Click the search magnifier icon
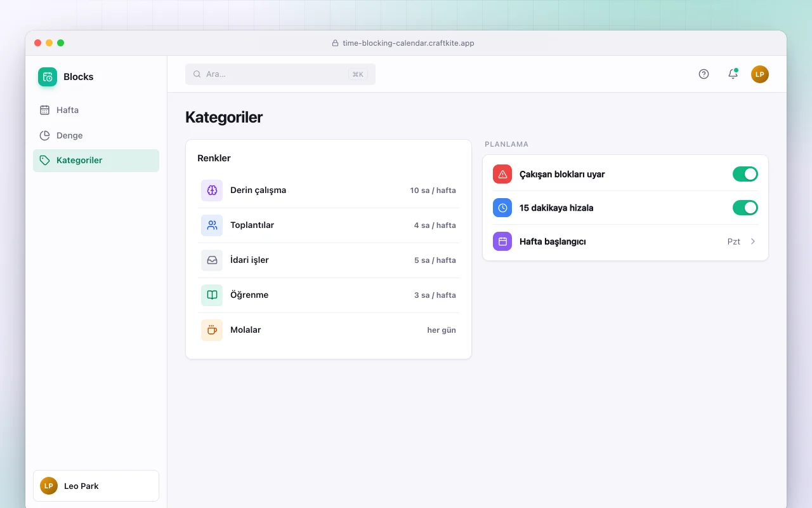The height and width of the screenshot is (508, 812). (x=197, y=74)
